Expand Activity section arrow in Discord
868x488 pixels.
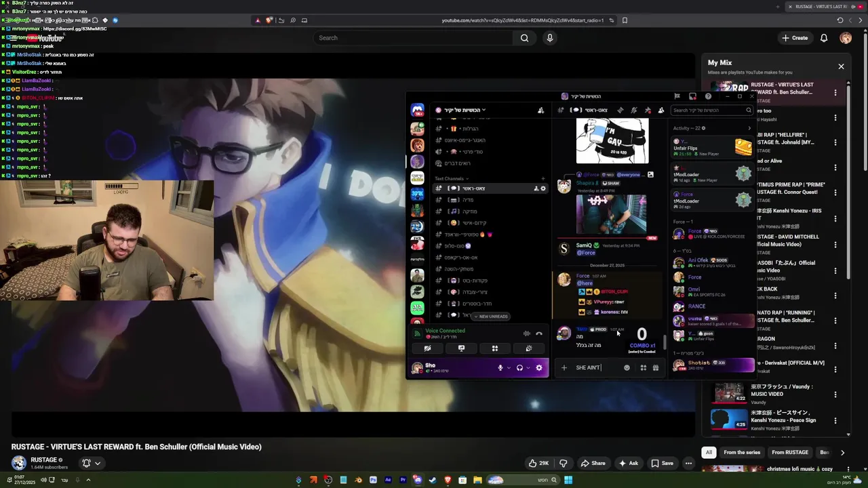pyautogui.click(x=749, y=128)
